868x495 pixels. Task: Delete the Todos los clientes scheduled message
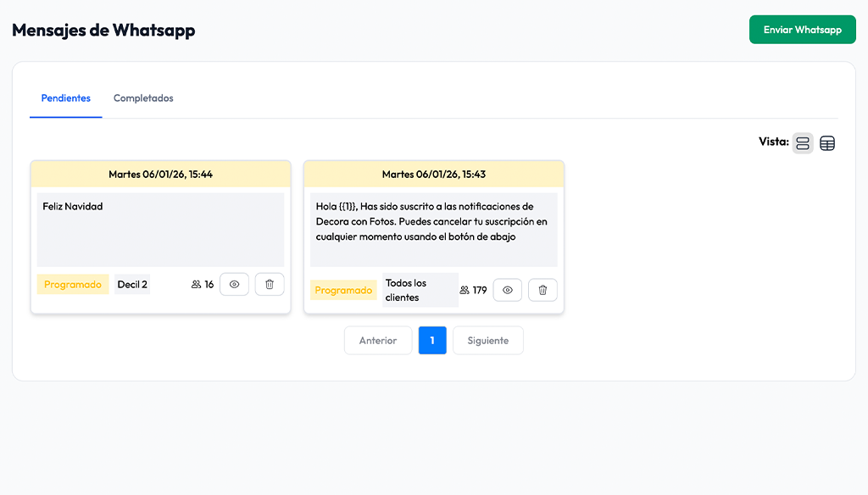[x=542, y=290]
